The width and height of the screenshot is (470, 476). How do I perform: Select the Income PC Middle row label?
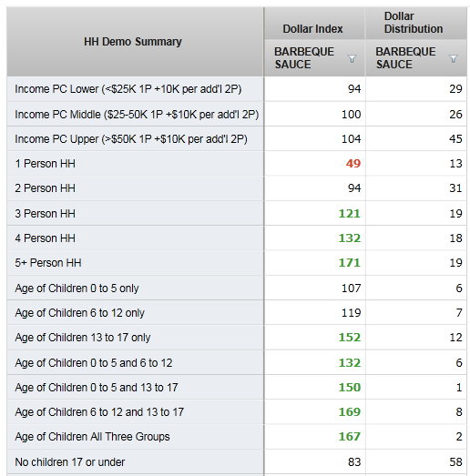(x=137, y=115)
